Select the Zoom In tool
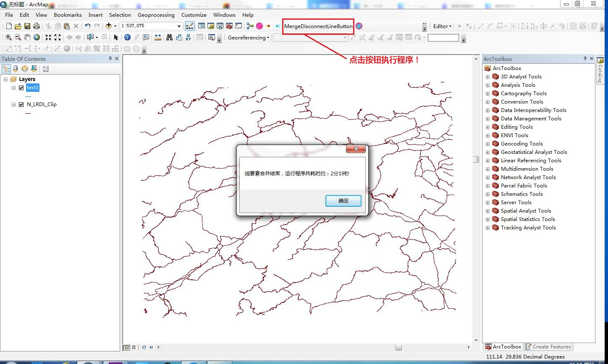The image size is (608, 364). click(8, 37)
